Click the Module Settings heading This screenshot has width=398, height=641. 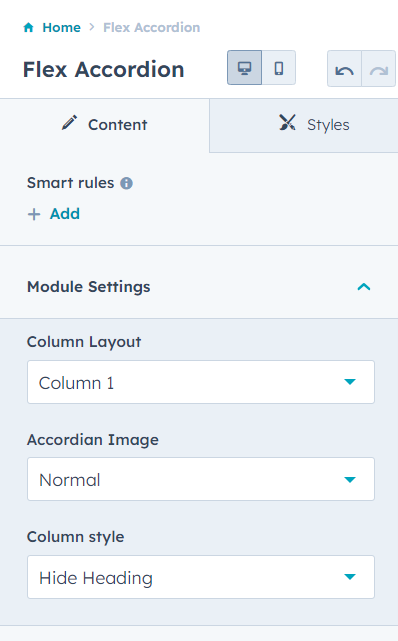point(89,287)
